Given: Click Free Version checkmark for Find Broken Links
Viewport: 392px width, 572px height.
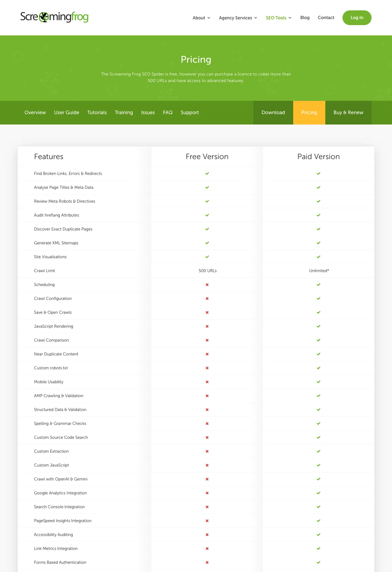Looking at the screenshot, I should click(x=207, y=174).
